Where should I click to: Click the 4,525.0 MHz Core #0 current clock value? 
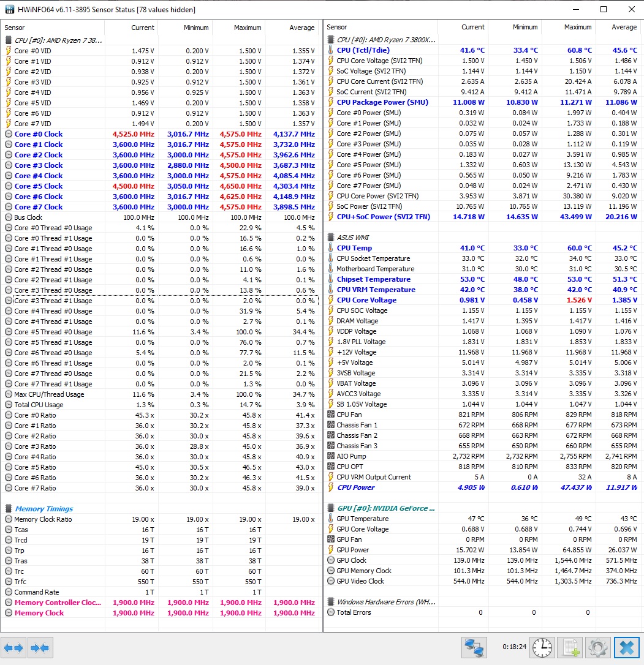pyautogui.click(x=134, y=134)
